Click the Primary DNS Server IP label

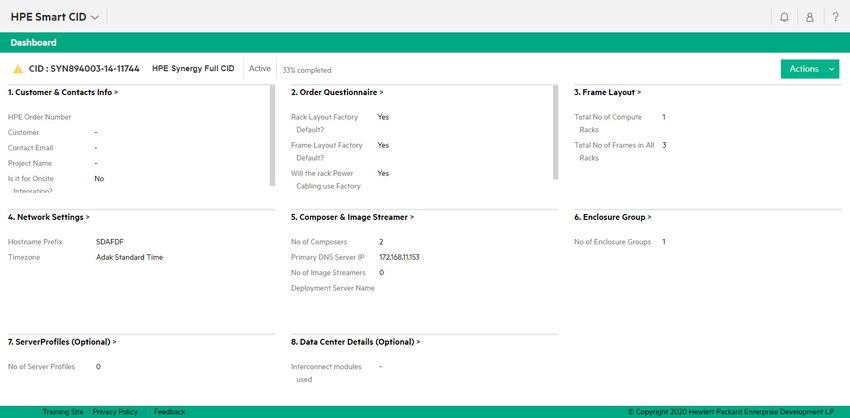327,257
